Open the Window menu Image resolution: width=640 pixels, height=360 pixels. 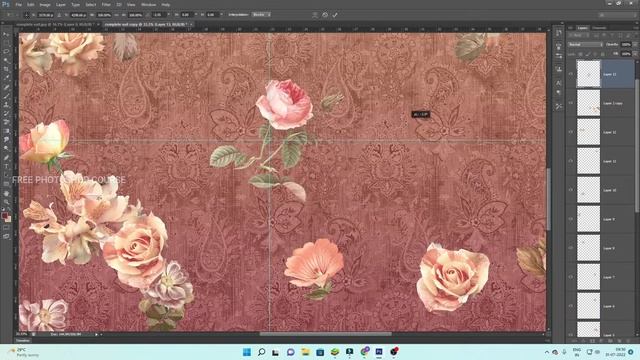coord(148,4)
